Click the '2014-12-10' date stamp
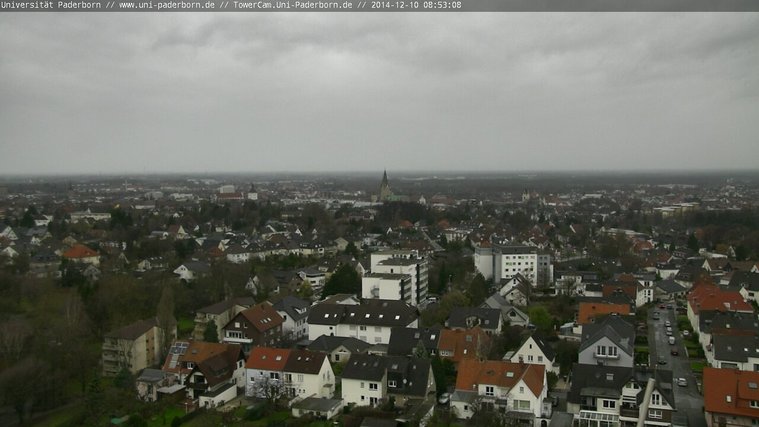Image resolution: width=759 pixels, height=427 pixels. pyautogui.click(x=395, y=5)
